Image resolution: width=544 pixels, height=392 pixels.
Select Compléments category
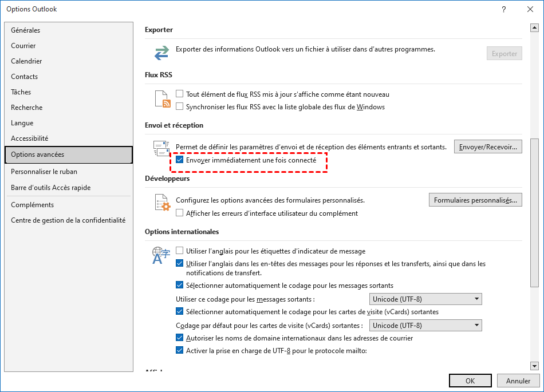tap(69, 205)
